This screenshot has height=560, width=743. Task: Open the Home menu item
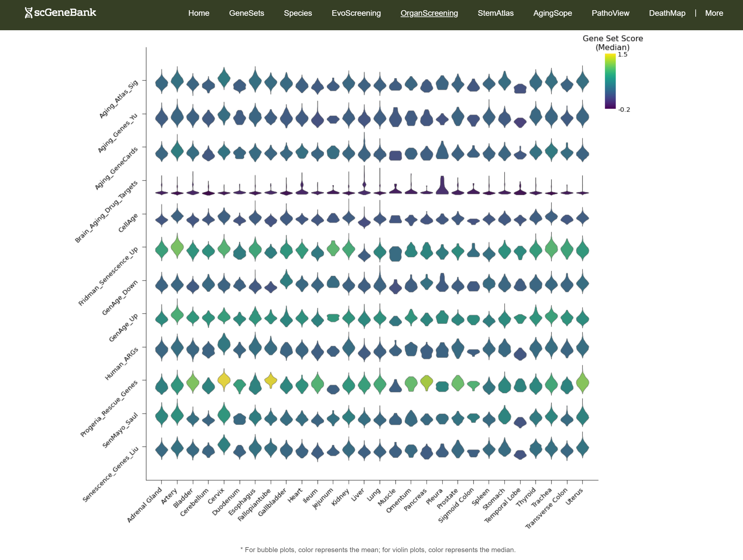tap(199, 13)
